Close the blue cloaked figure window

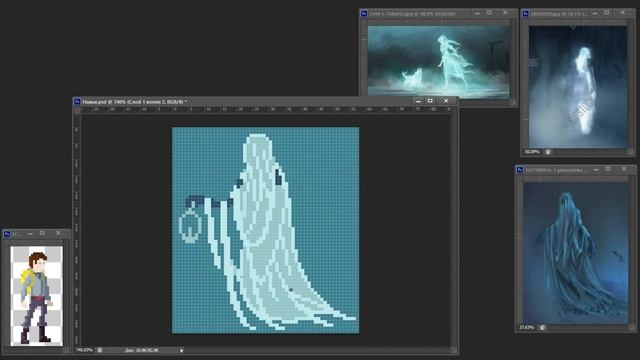[624, 169]
